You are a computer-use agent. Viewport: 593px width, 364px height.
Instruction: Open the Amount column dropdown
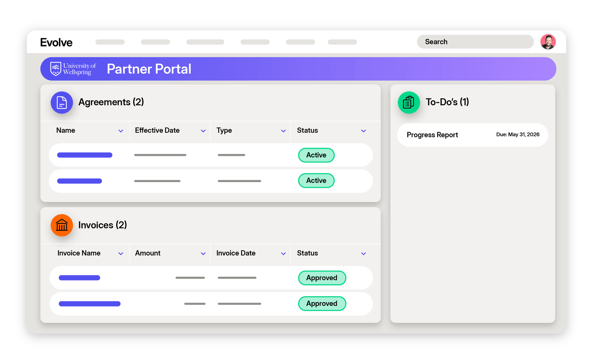[x=203, y=253]
